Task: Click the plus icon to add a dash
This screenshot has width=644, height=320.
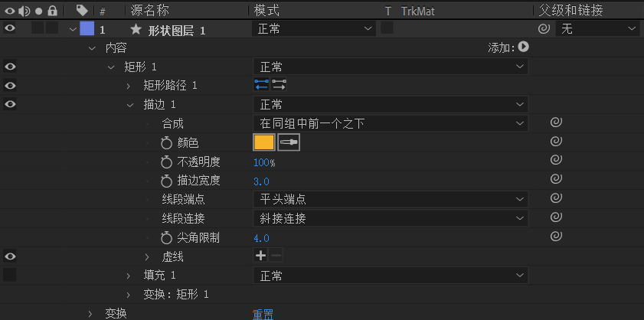Action: 260,256
